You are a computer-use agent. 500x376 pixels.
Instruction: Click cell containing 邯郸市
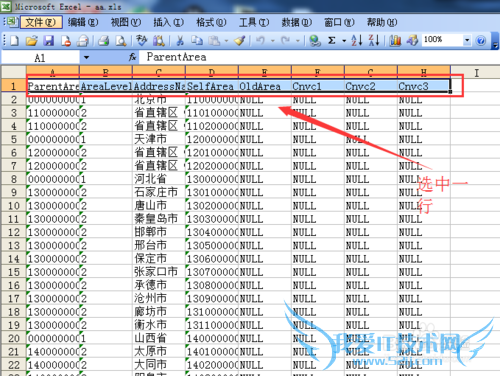[159, 232]
